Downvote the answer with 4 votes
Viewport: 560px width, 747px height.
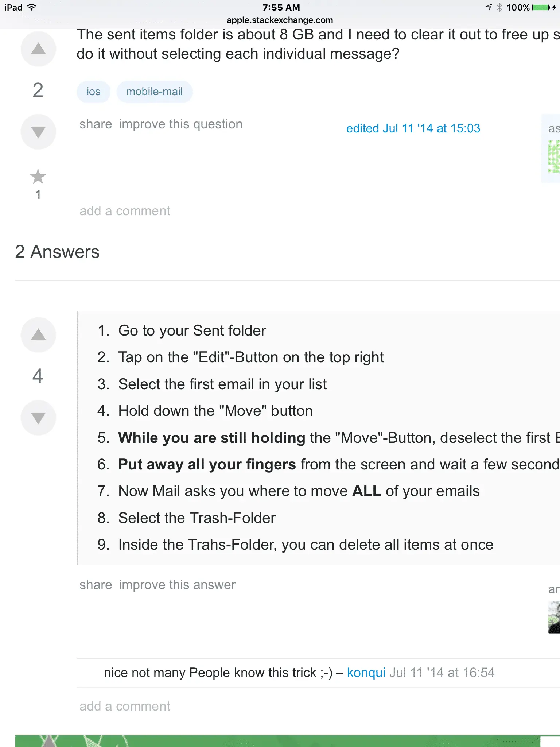tap(38, 418)
